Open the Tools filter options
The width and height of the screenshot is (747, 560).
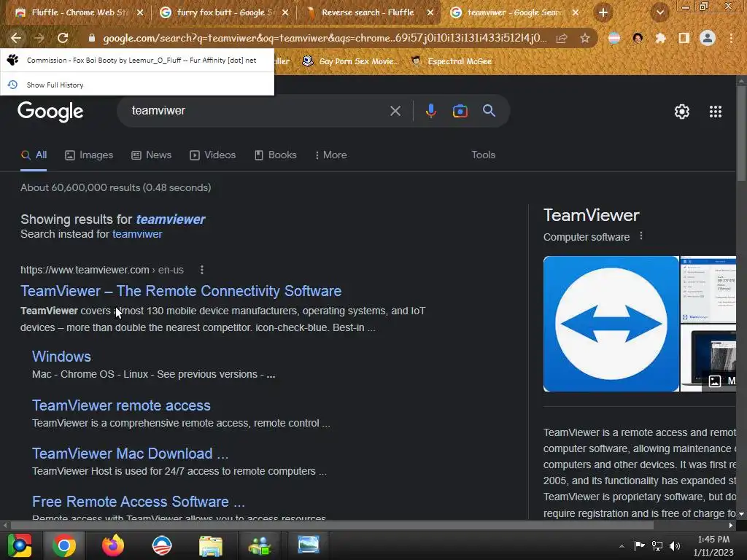(483, 155)
